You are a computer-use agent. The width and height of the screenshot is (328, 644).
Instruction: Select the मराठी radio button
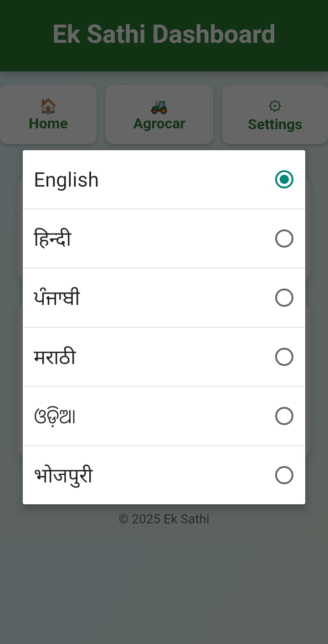(x=284, y=357)
